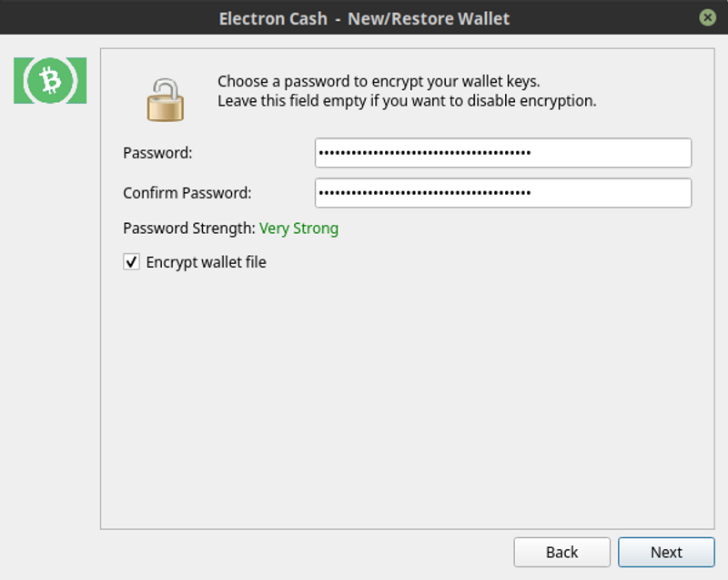
Task: Click the 'Encrypt wallet file' label text
Action: tap(206, 262)
